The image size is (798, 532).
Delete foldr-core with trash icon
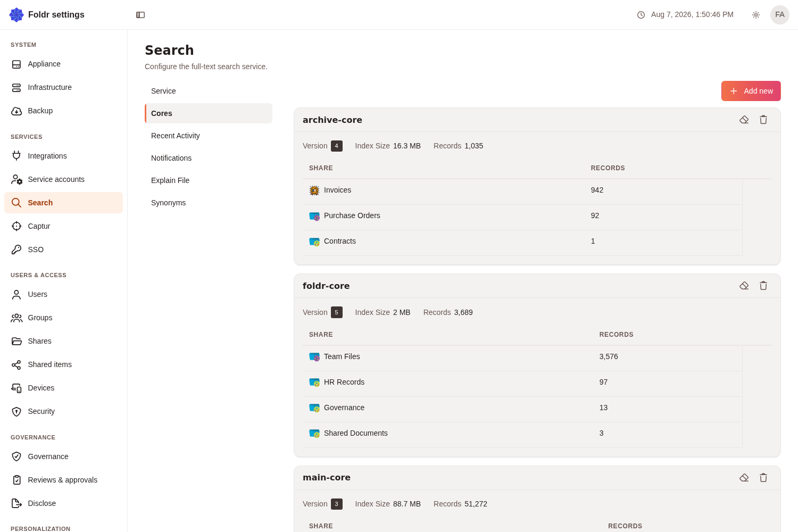point(763,286)
